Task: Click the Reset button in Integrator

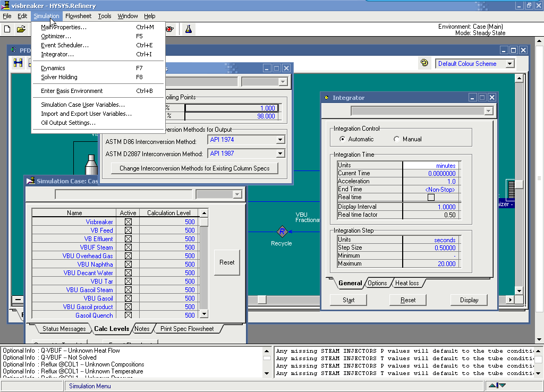Action: click(408, 300)
